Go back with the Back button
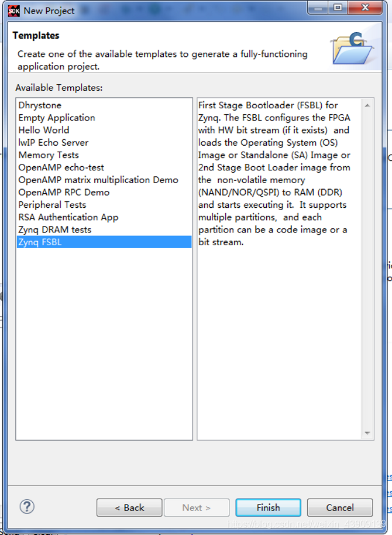 click(x=129, y=507)
